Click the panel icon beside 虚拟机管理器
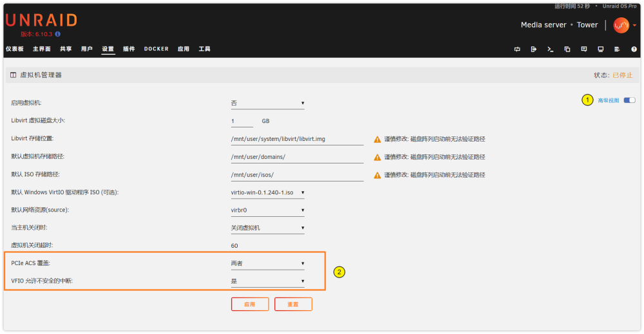 tap(13, 75)
